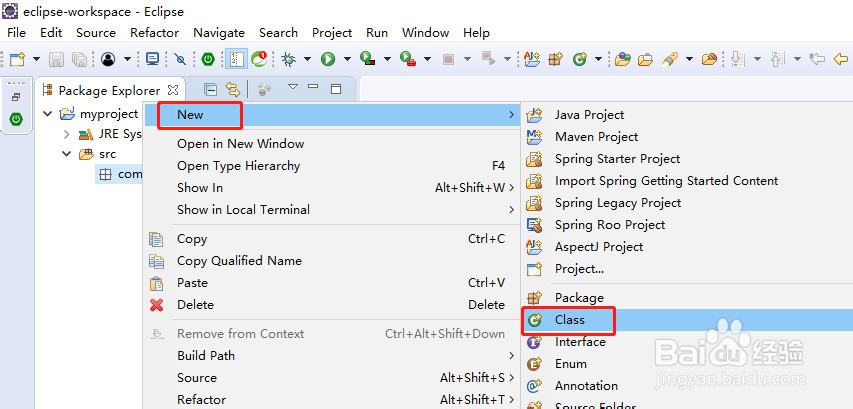853x409 pixels.
Task: Toggle Link with Editor in Package Explorer
Action: click(x=233, y=89)
